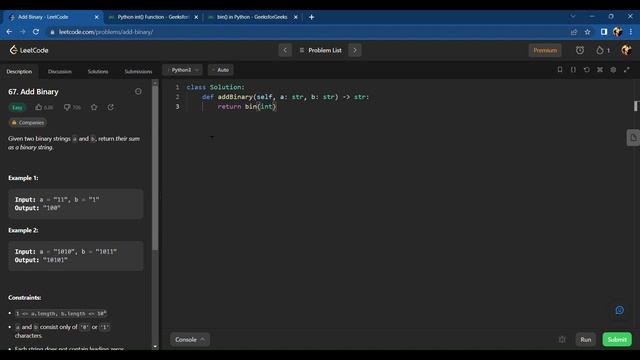Click the share problem icon

coord(111,107)
